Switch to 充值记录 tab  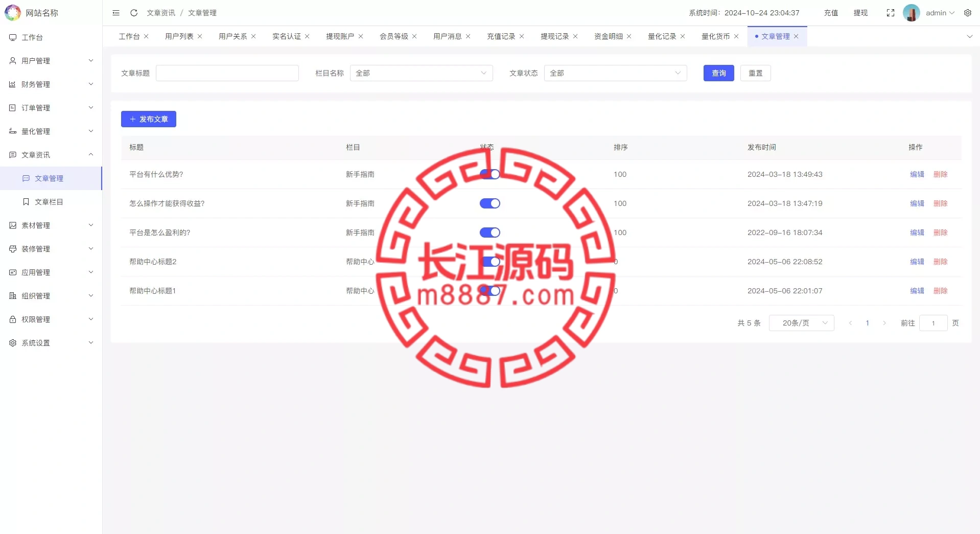(x=501, y=36)
